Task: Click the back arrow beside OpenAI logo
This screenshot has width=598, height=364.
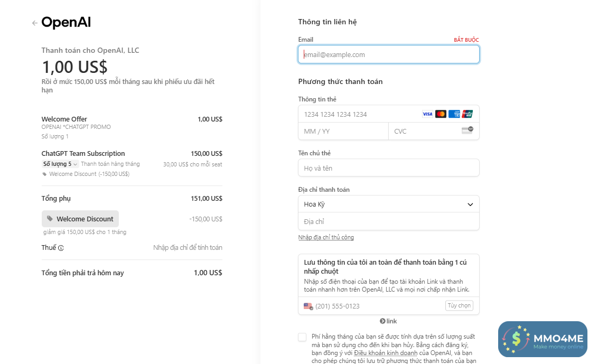Action: point(35,23)
